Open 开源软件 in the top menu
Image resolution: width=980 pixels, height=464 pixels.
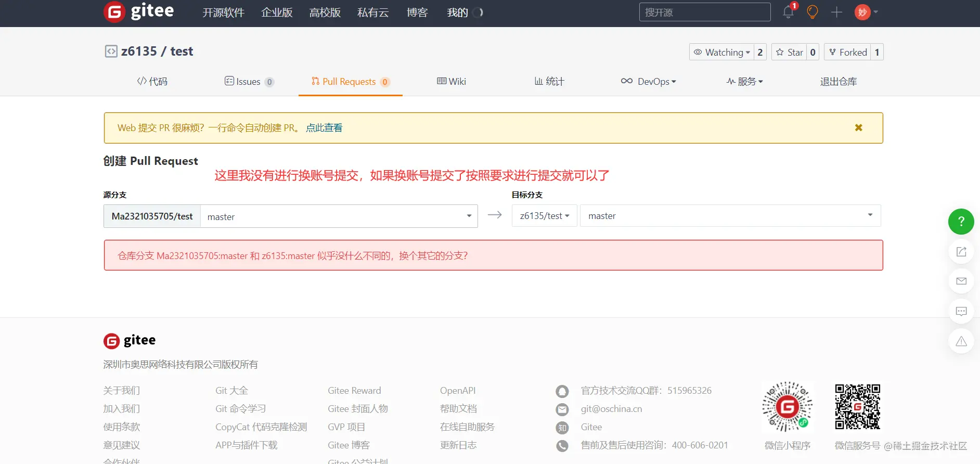223,12
